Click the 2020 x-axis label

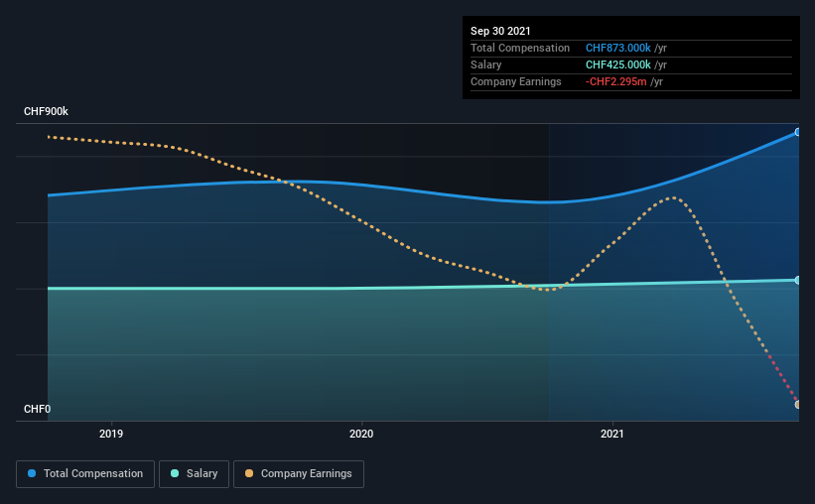361,434
